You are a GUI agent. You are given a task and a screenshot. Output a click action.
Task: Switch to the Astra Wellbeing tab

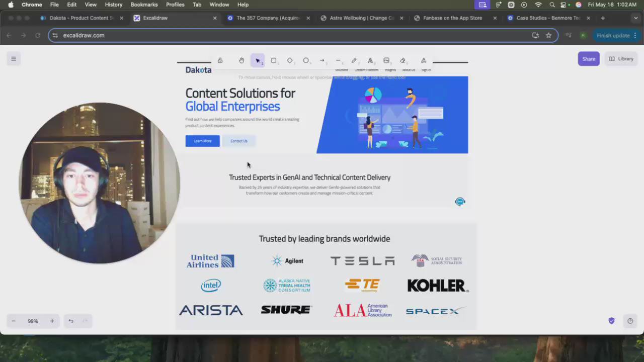coord(361,18)
